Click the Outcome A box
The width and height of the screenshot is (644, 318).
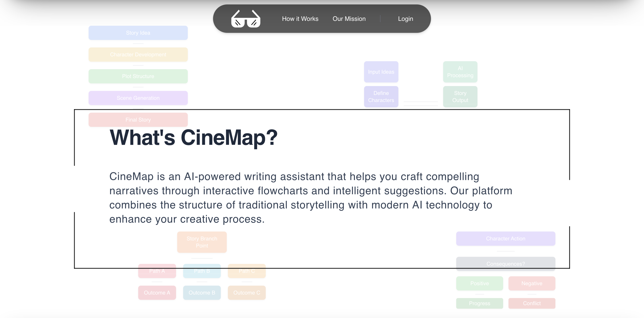157,292
